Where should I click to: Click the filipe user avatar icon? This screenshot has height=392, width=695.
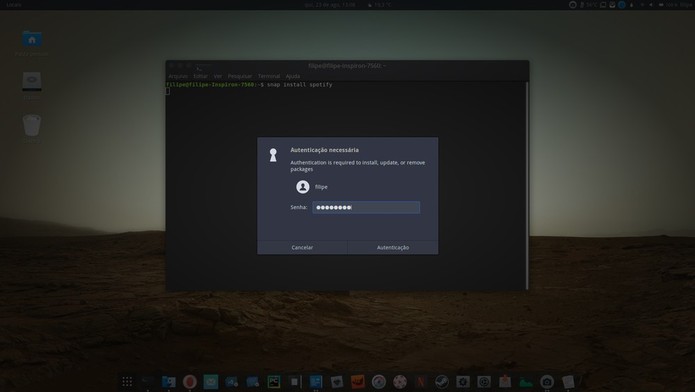click(x=303, y=187)
